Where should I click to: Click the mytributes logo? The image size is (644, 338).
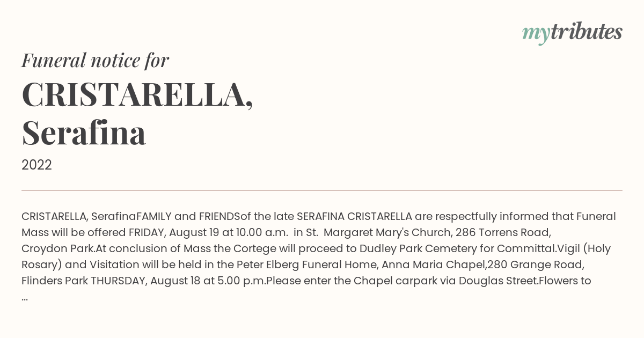click(x=572, y=33)
